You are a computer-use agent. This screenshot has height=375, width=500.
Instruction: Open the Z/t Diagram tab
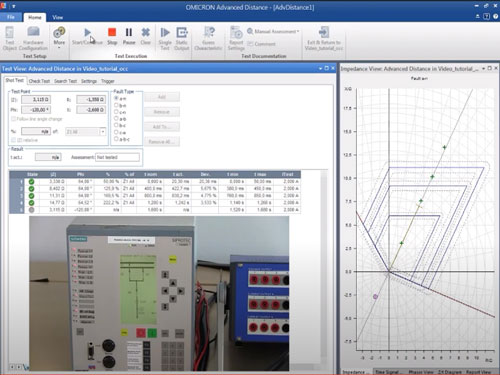coord(450,372)
